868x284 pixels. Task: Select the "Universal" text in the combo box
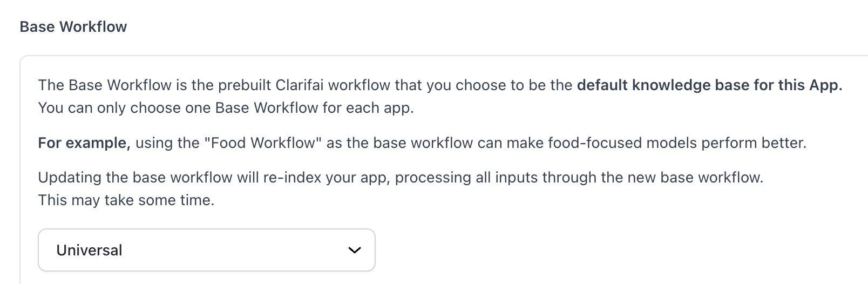pyautogui.click(x=90, y=250)
